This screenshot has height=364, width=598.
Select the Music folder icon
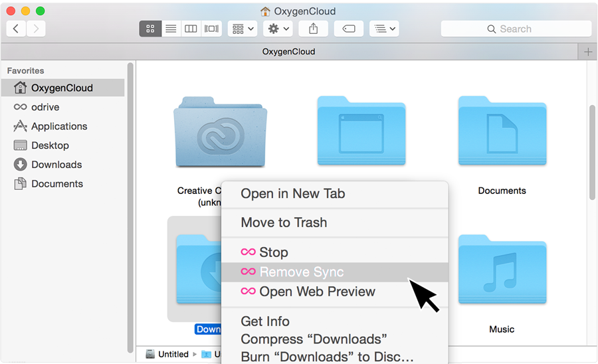(502, 269)
